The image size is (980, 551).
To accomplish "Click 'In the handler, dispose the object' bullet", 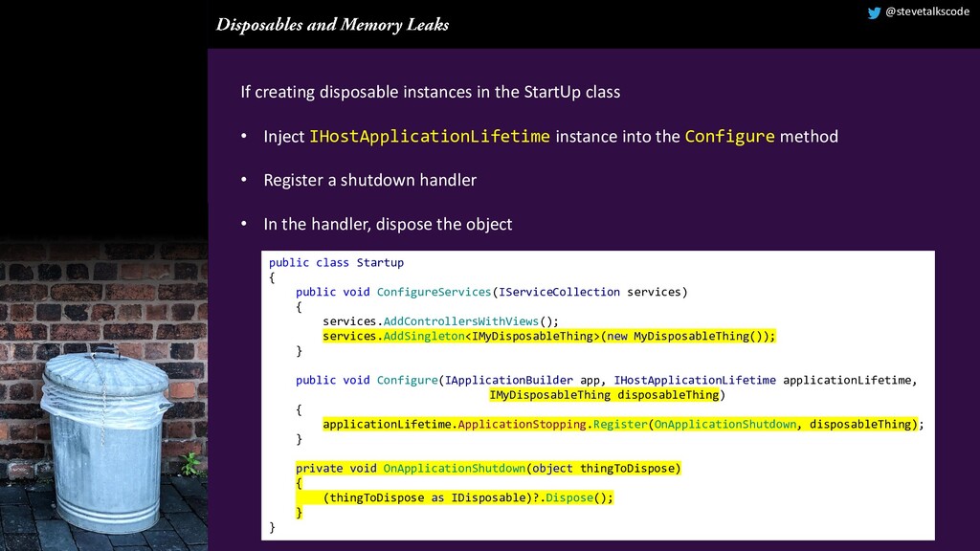I will point(388,224).
